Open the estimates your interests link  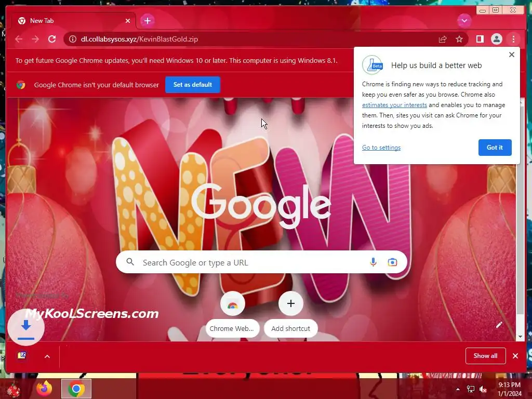click(394, 105)
